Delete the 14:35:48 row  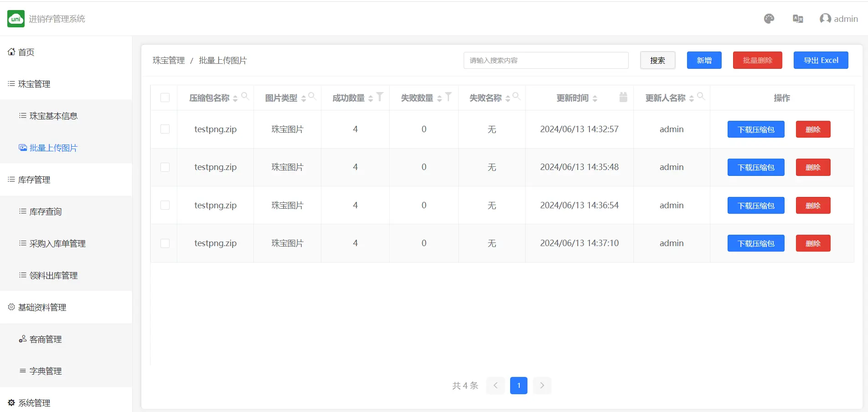pyautogui.click(x=813, y=167)
